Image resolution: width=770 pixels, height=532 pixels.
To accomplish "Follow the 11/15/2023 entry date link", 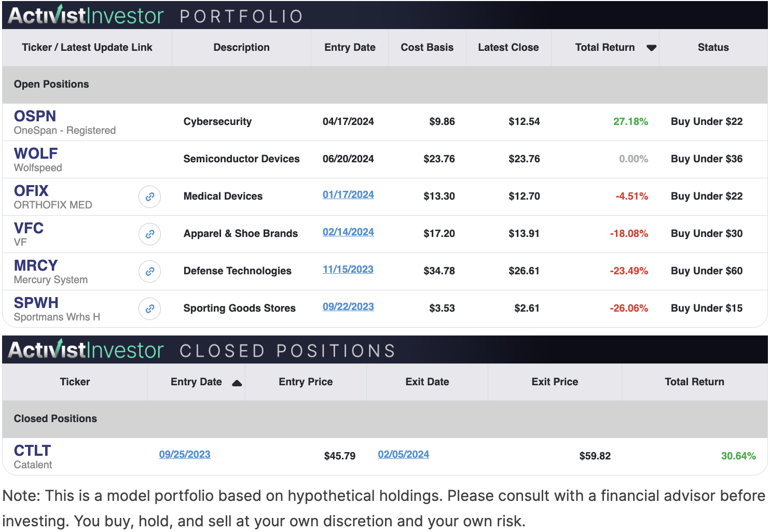I will [348, 269].
